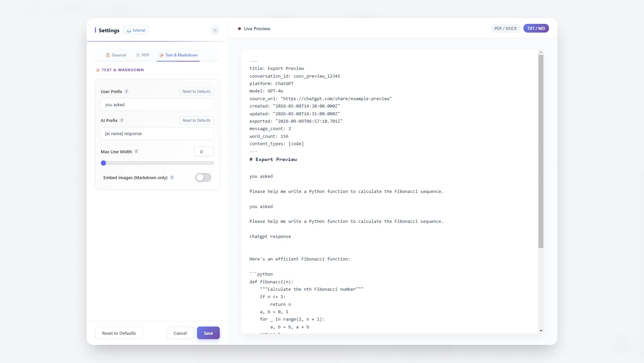The image size is (644, 363).
Task: Click the preview scrollbar down arrow
Action: (541, 331)
